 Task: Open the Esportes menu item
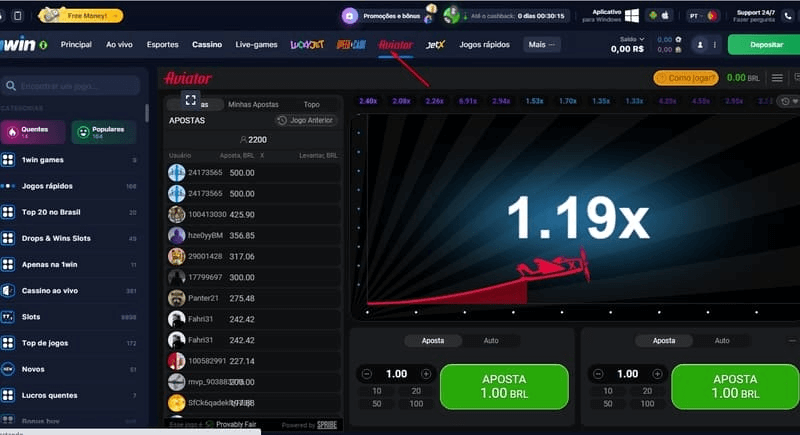[162, 44]
